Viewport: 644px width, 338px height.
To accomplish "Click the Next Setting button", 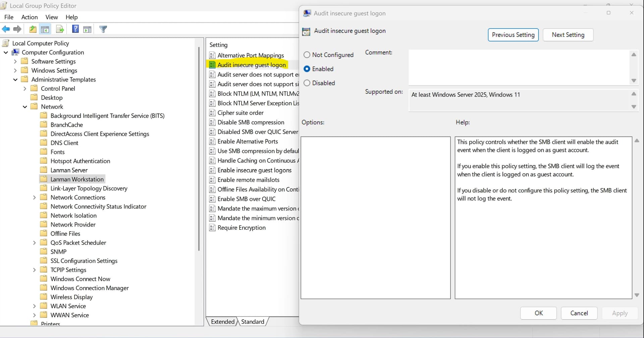I will pos(568,35).
